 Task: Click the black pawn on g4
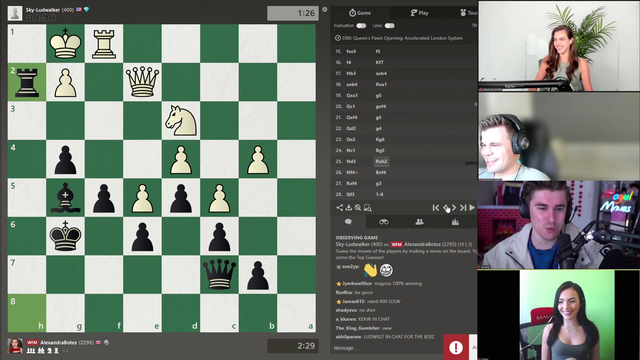[x=65, y=159]
